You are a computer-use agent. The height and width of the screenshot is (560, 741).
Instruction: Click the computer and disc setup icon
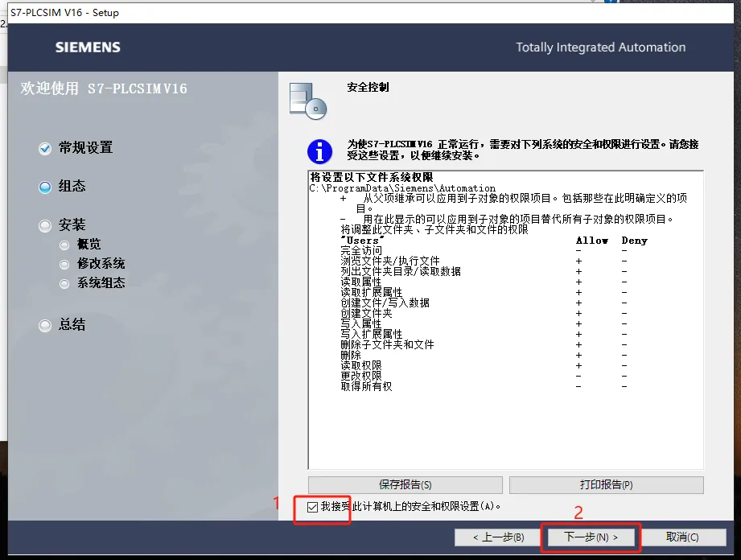pos(308,101)
